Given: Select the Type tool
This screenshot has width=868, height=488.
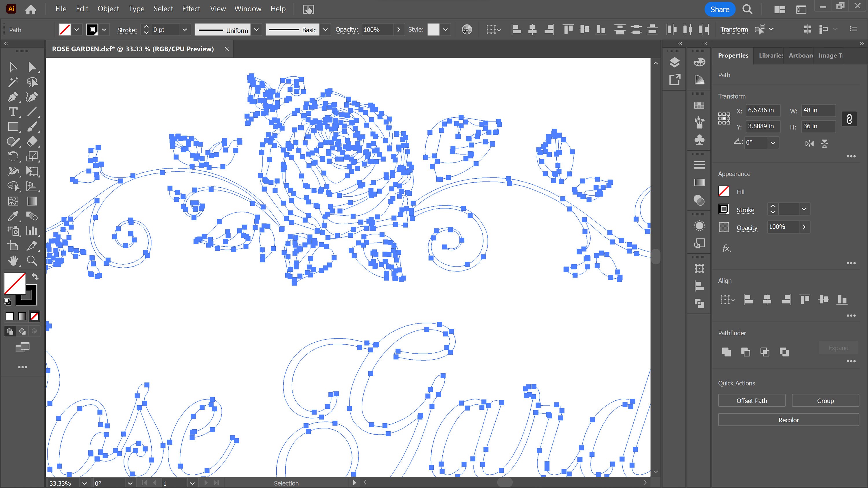Looking at the screenshot, I should pyautogui.click(x=13, y=112).
